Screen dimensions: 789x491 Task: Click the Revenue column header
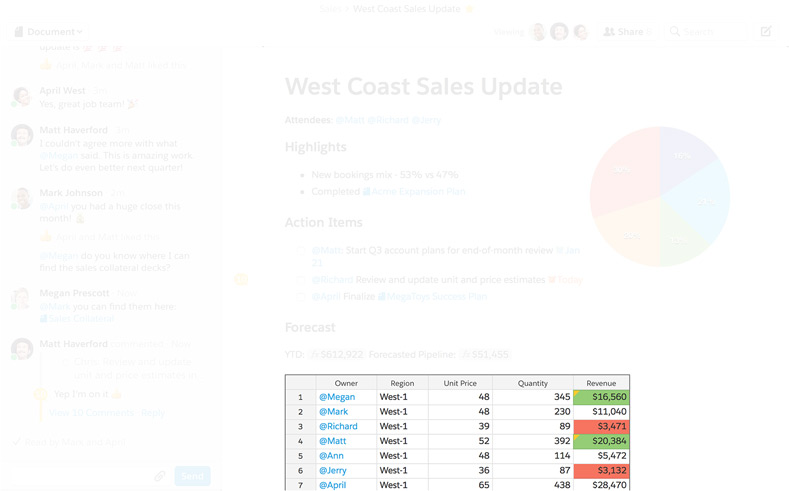tap(601, 383)
